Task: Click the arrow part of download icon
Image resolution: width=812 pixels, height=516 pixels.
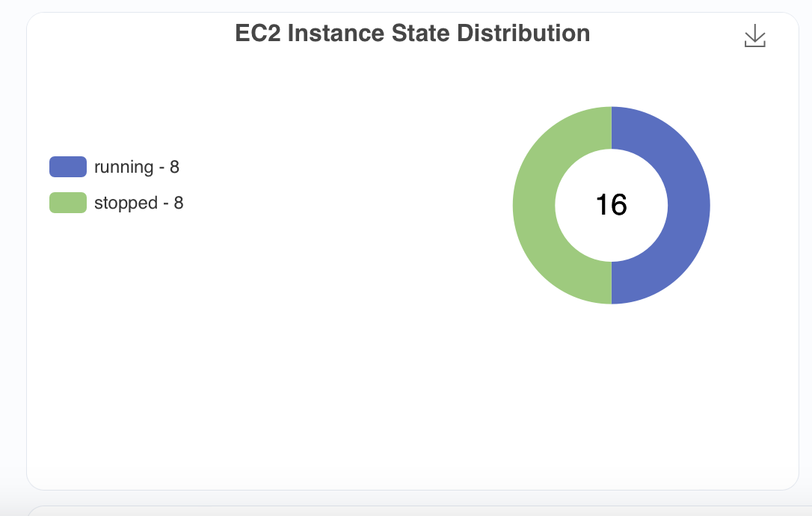Action: (x=755, y=33)
